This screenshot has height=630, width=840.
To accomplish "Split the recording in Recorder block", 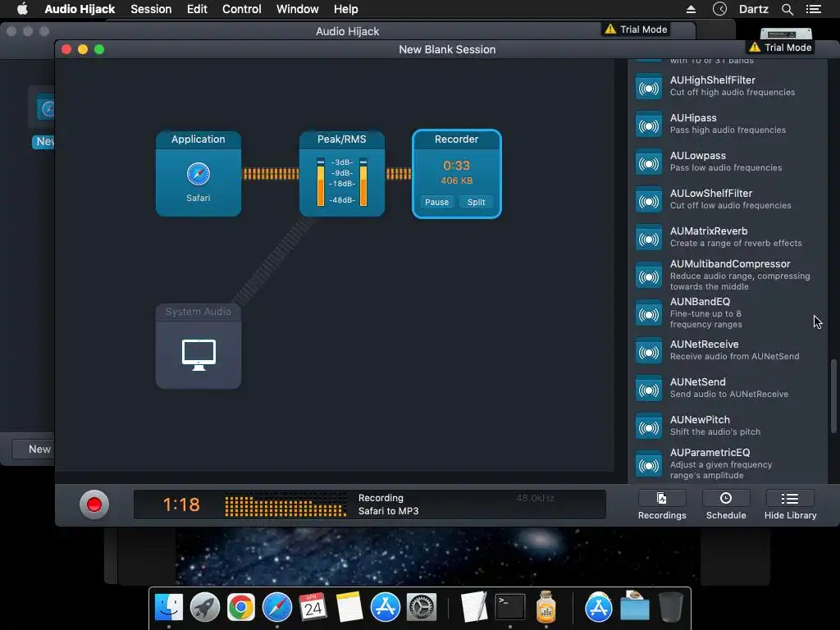I will pyautogui.click(x=476, y=202).
